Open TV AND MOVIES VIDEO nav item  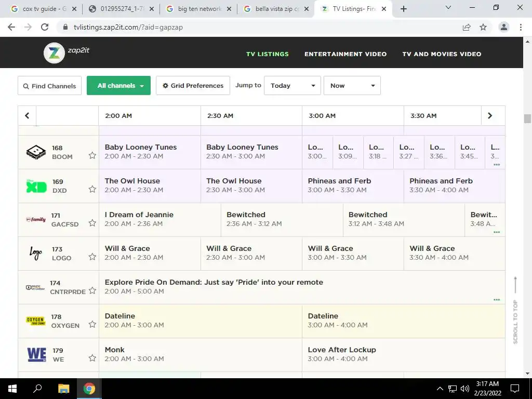click(x=442, y=54)
